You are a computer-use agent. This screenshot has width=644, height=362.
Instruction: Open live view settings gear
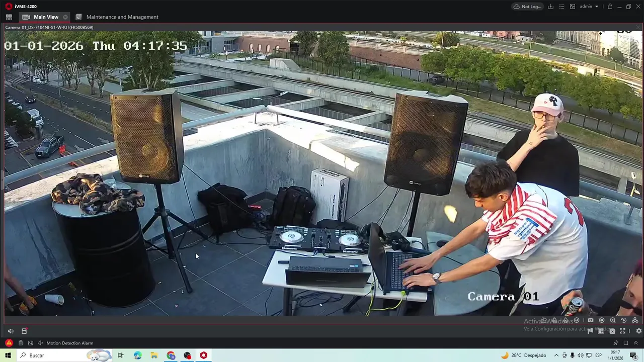639,331
